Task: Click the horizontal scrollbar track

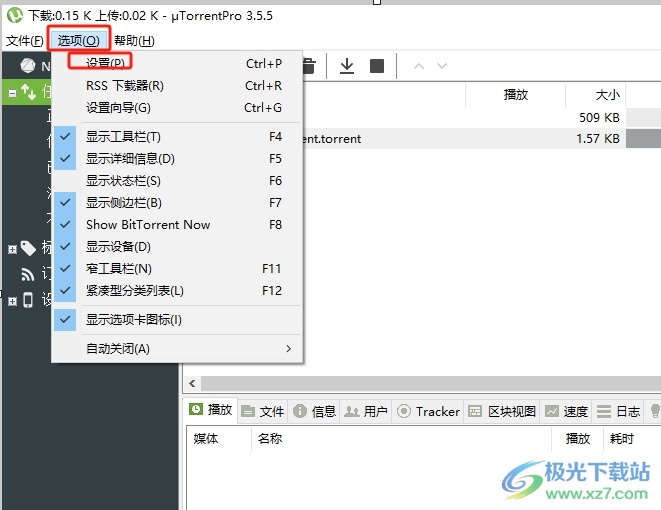Action: (431, 383)
